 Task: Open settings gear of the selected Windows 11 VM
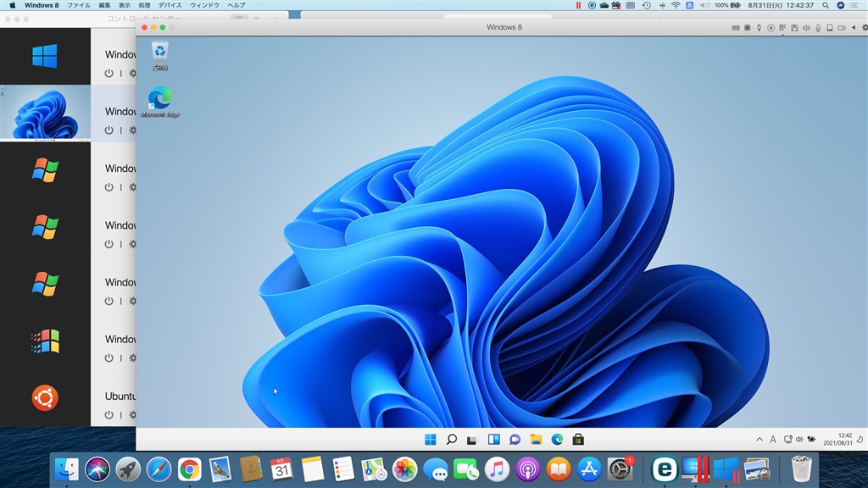tap(133, 130)
